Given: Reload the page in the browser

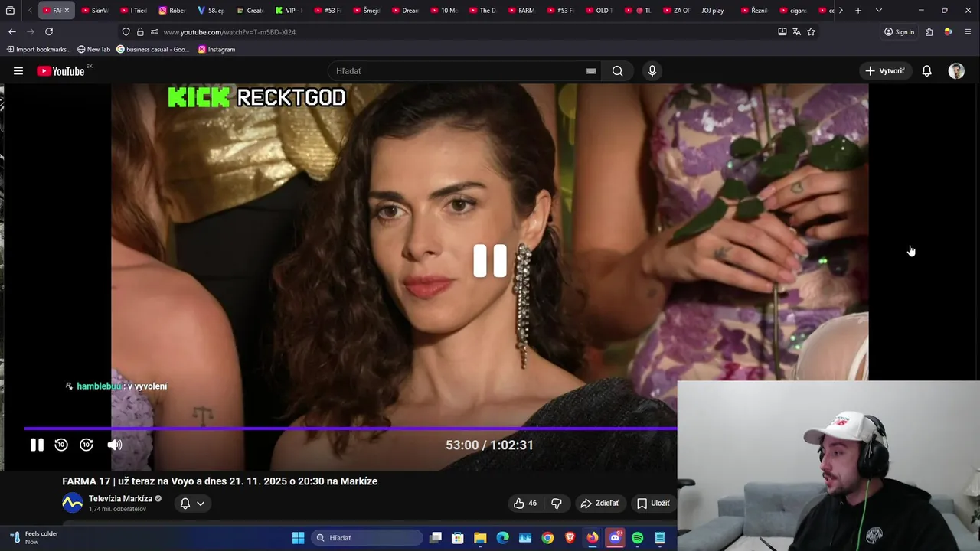Looking at the screenshot, I should 49,31.
